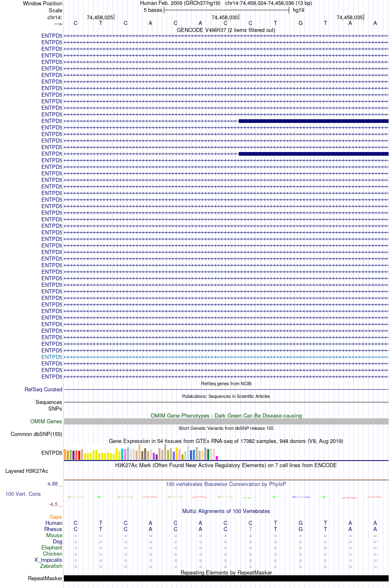
Task: Select the X_tropicalis alignment row label
Action: (x=48, y=560)
